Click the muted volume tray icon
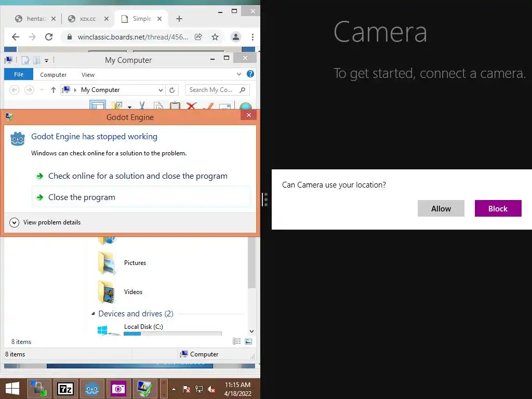 211,389
